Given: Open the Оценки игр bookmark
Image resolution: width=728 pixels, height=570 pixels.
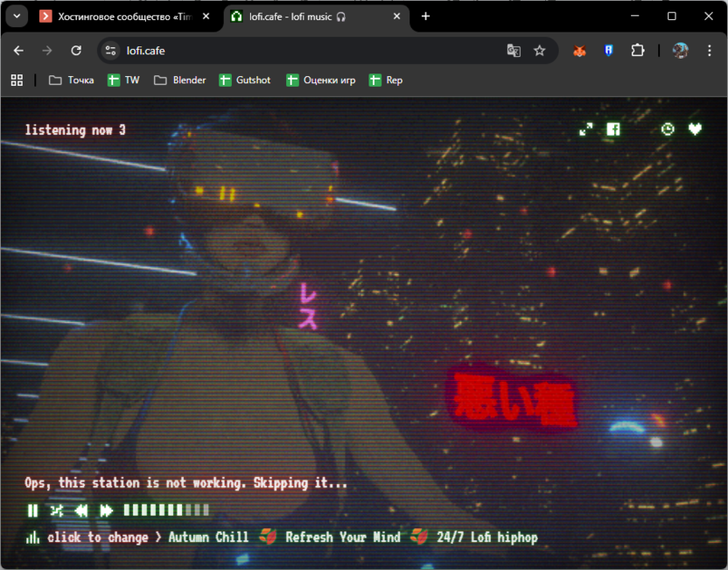Looking at the screenshot, I should click(321, 81).
